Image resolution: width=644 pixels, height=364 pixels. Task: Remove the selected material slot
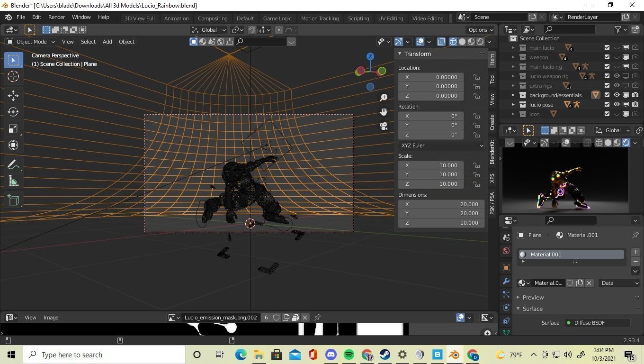point(635,262)
